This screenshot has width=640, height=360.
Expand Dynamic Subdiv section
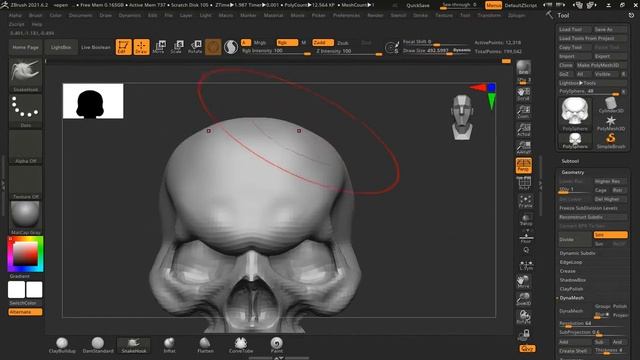click(578, 253)
